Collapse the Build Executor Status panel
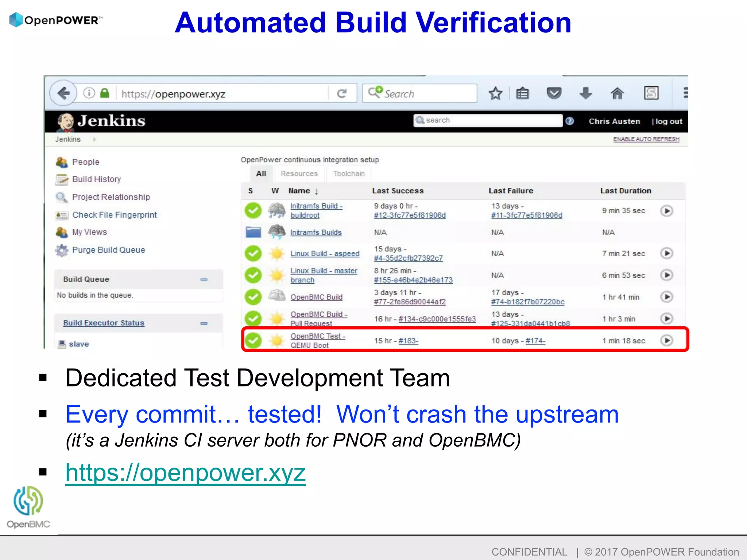The image size is (747, 560). [x=204, y=323]
